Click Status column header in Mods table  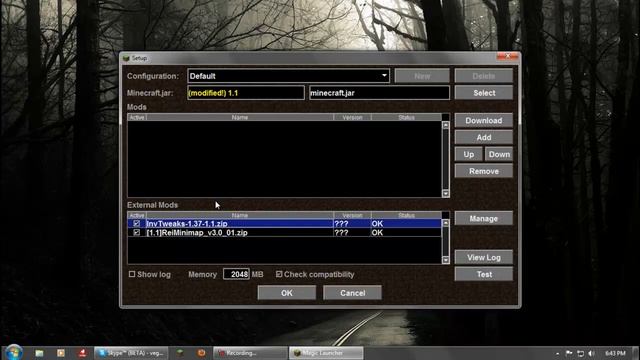click(406, 118)
